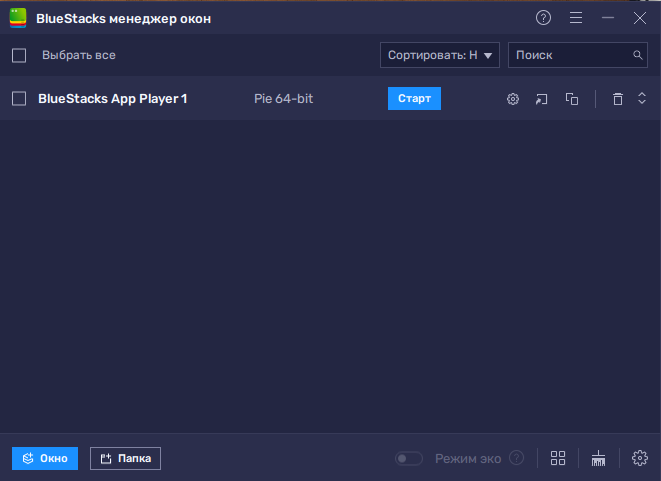Open the Режим эко help icon

click(516, 458)
